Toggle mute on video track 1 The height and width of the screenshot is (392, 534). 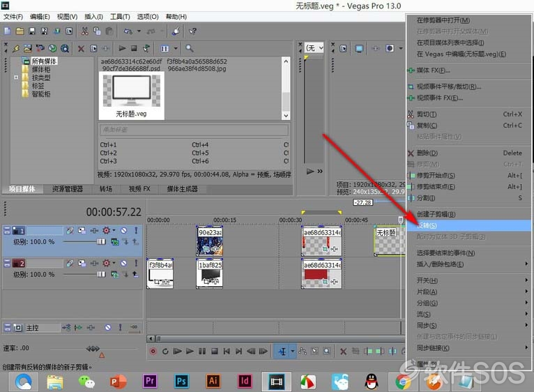tap(124, 230)
